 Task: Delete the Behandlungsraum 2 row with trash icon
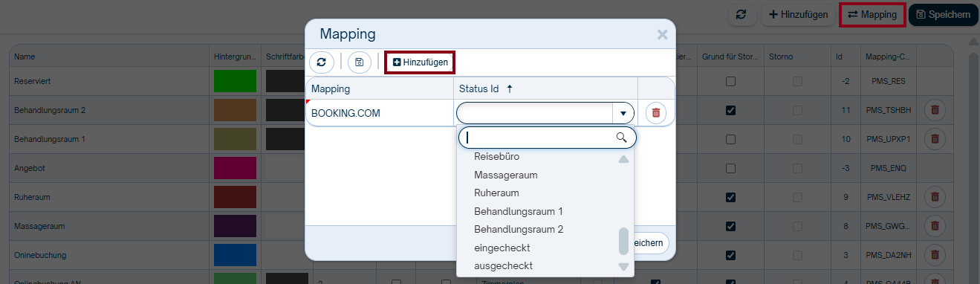pos(935,110)
